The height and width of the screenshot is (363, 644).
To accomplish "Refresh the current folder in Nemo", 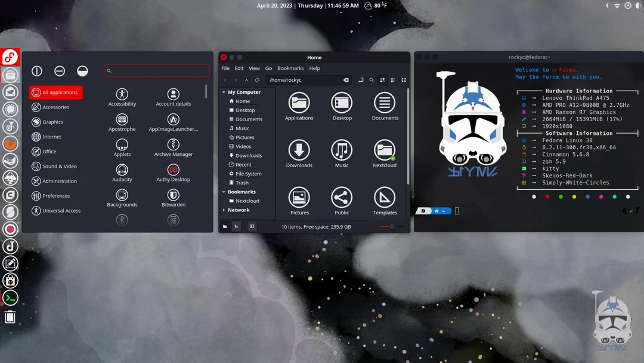I will [257, 79].
